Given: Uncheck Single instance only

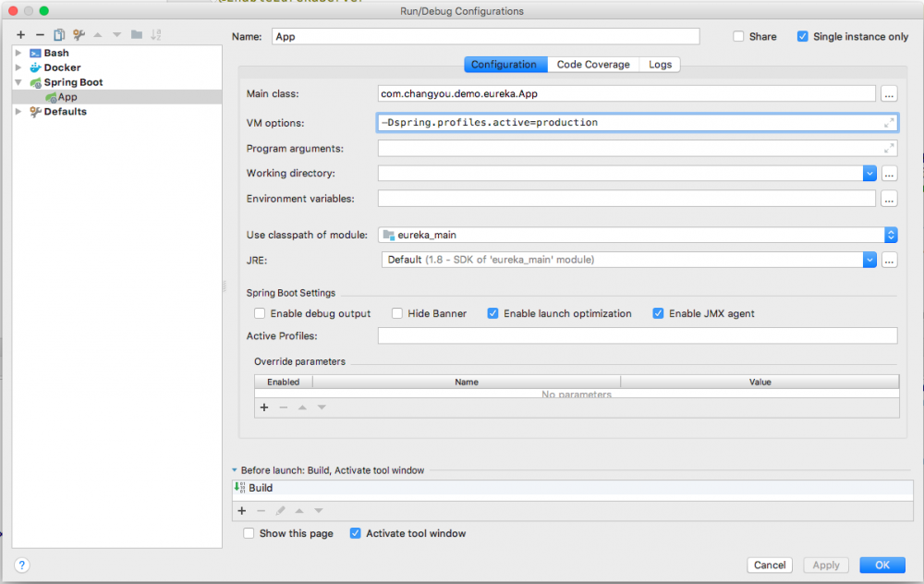Looking at the screenshot, I should (803, 37).
